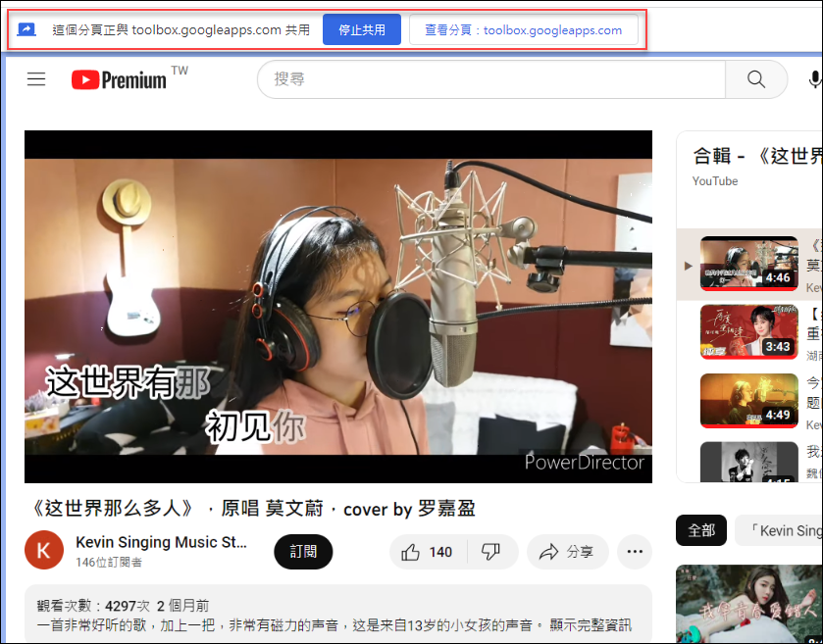Click the tab sharing indicator icon
This screenshot has width=823, height=644.
[x=26, y=29]
